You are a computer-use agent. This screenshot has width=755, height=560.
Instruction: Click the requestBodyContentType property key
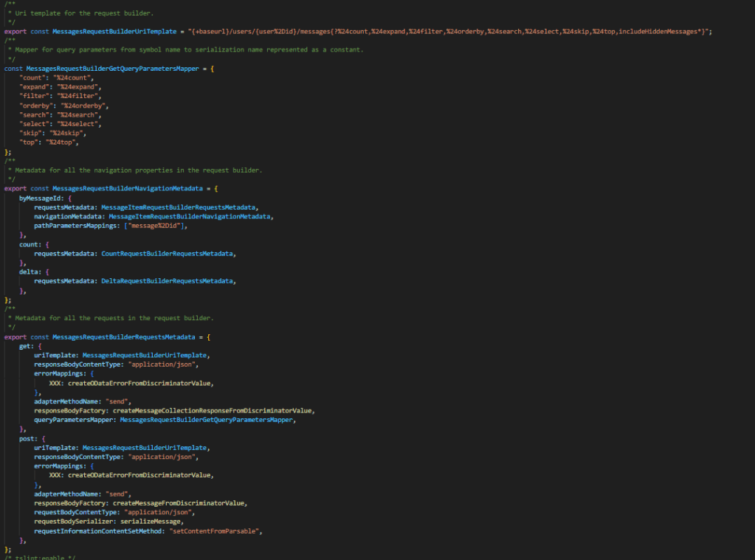click(76, 512)
